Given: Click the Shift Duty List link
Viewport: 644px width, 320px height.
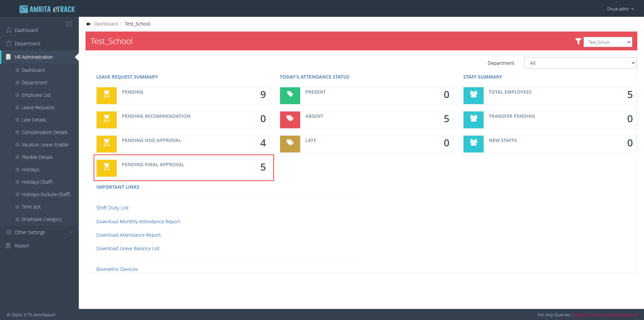Looking at the screenshot, I should 112,208.
